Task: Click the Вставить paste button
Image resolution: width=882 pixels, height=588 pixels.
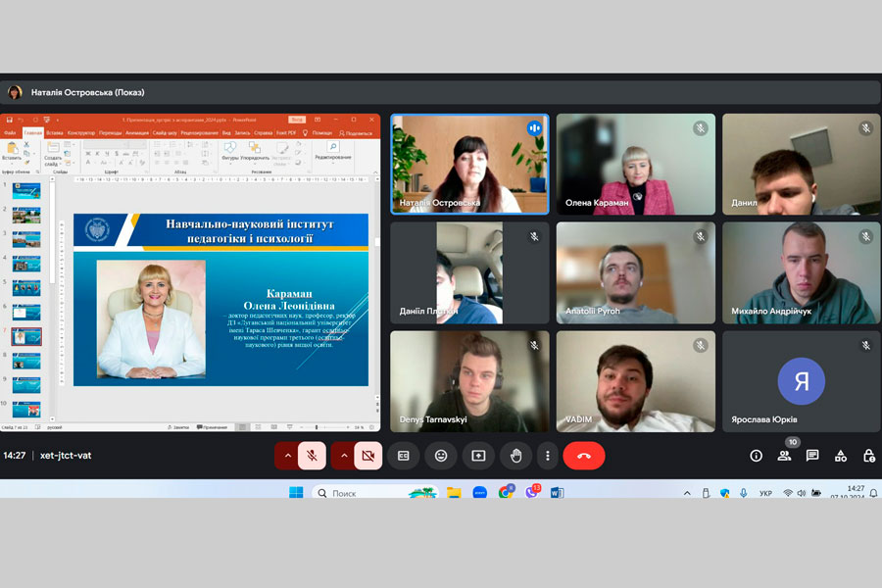Action: pyautogui.click(x=11, y=152)
